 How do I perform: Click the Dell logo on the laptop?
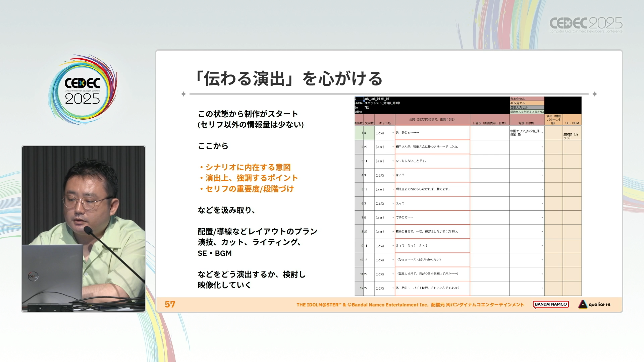tap(33, 277)
